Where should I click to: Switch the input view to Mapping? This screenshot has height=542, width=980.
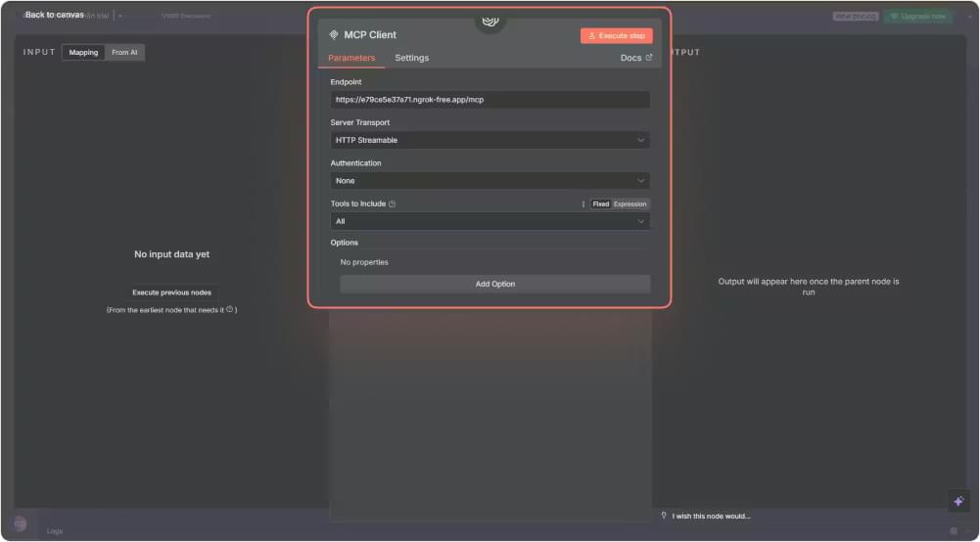click(83, 53)
